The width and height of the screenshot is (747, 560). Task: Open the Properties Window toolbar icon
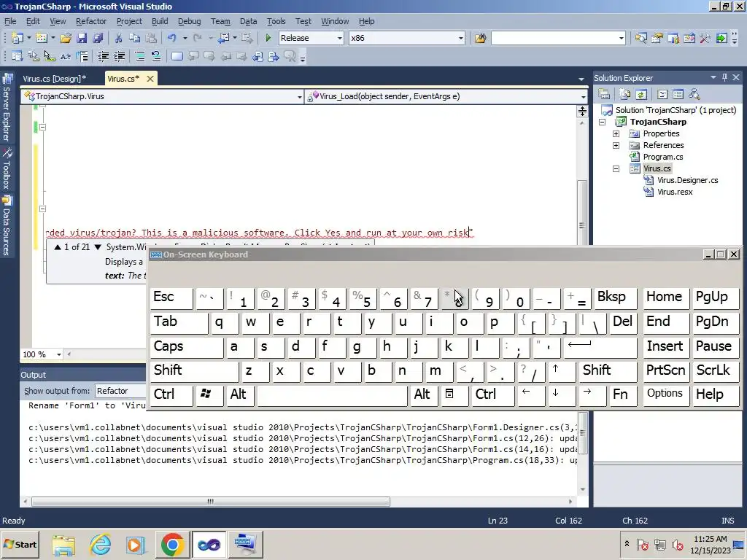point(657,38)
